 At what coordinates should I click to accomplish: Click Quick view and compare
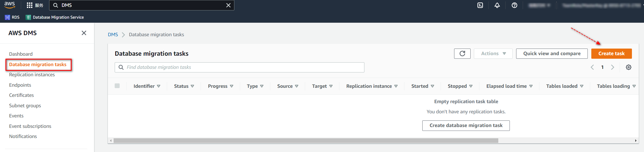[552, 54]
